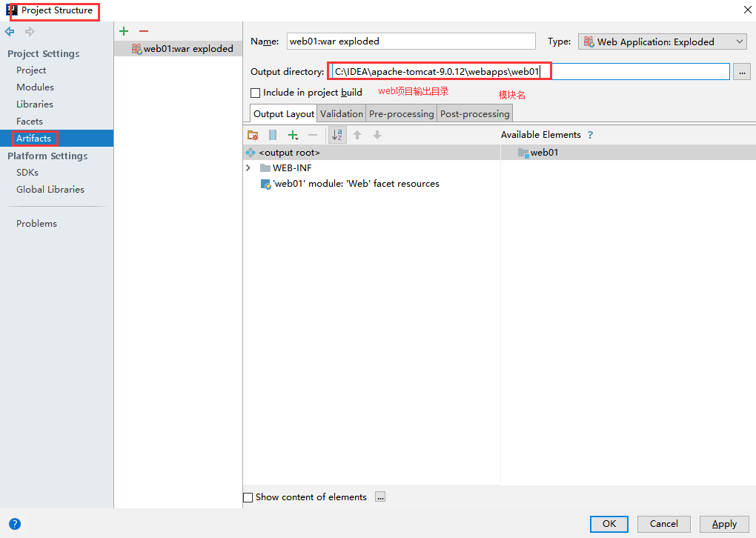Open the Pre-processing tab
The image size is (756, 538).
(x=401, y=114)
